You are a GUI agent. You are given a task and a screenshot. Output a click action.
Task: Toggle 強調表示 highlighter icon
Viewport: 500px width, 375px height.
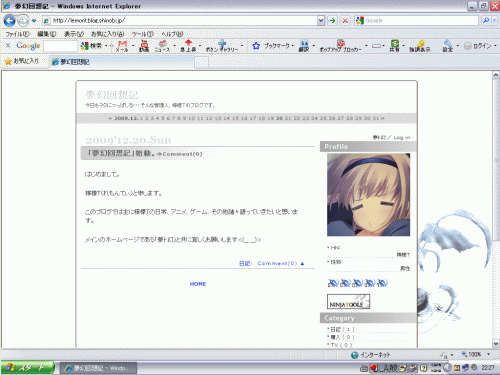(x=420, y=46)
